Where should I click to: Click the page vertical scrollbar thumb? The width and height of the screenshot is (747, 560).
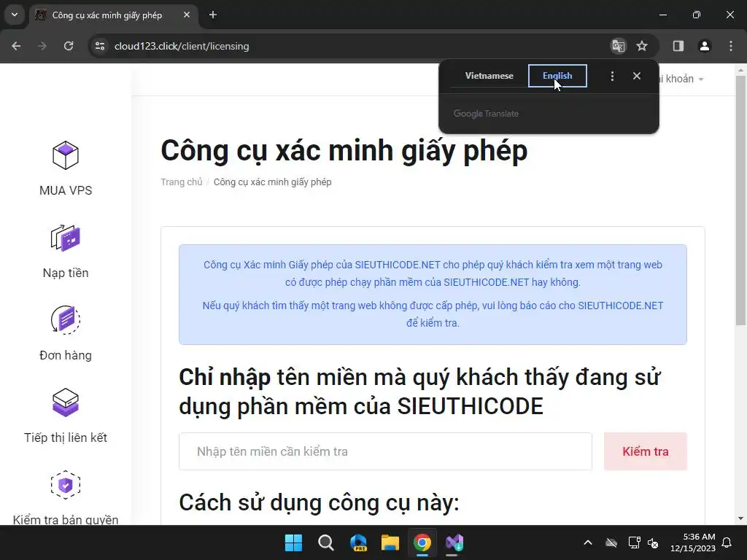(x=741, y=200)
